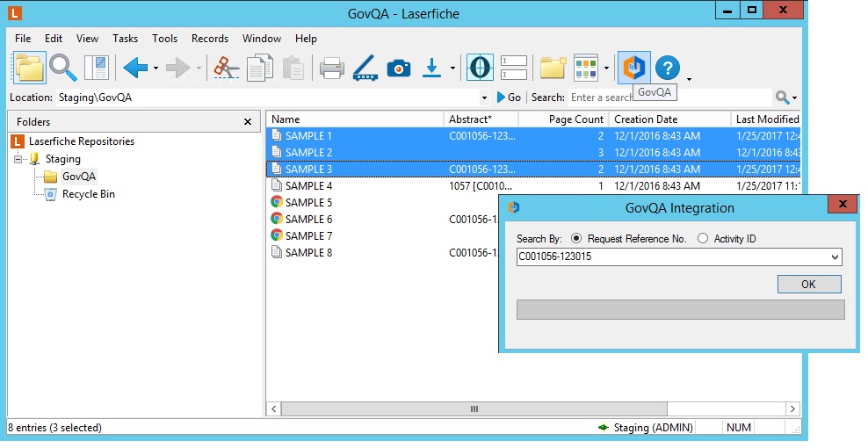Click the Laserfiche L logo in title bar
The width and height of the screenshot is (868, 448).
pos(14,11)
